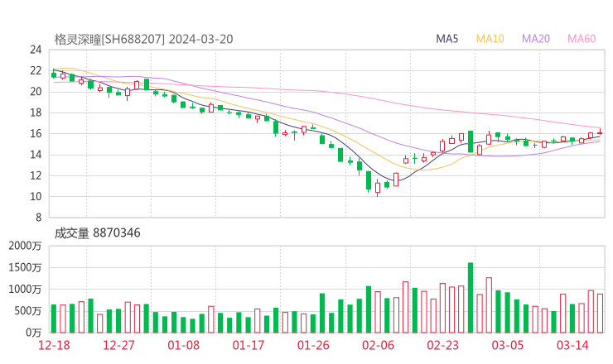Click the 12-18 date label
The width and height of the screenshot is (613, 364).
tap(54, 345)
